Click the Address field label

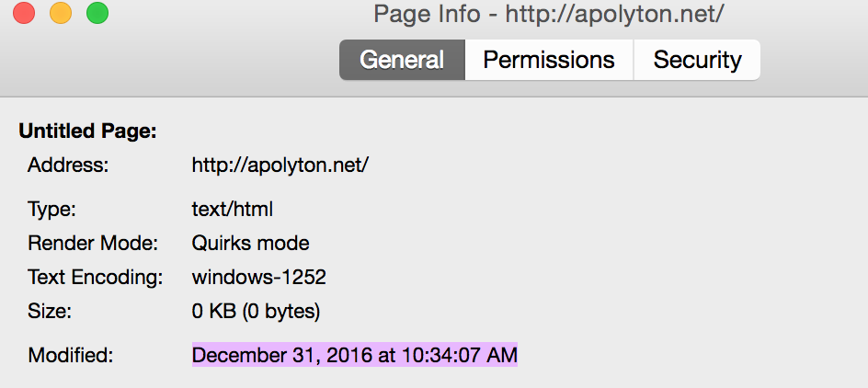tap(68, 165)
